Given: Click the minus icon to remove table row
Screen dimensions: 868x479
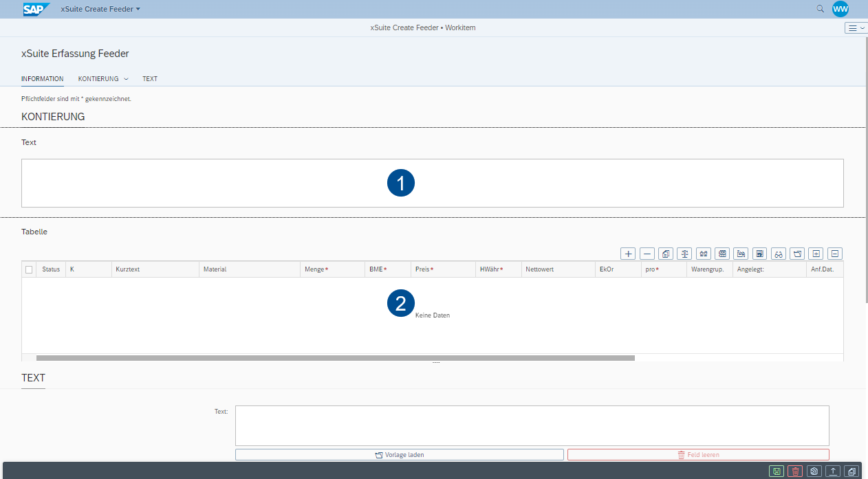Looking at the screenshot, I should pyautogui.click(x=647, y=254).
